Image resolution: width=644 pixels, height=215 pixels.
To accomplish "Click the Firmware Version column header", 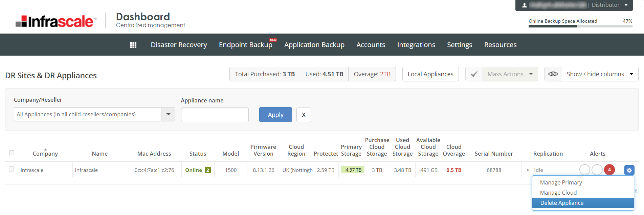I will (264, 150).
